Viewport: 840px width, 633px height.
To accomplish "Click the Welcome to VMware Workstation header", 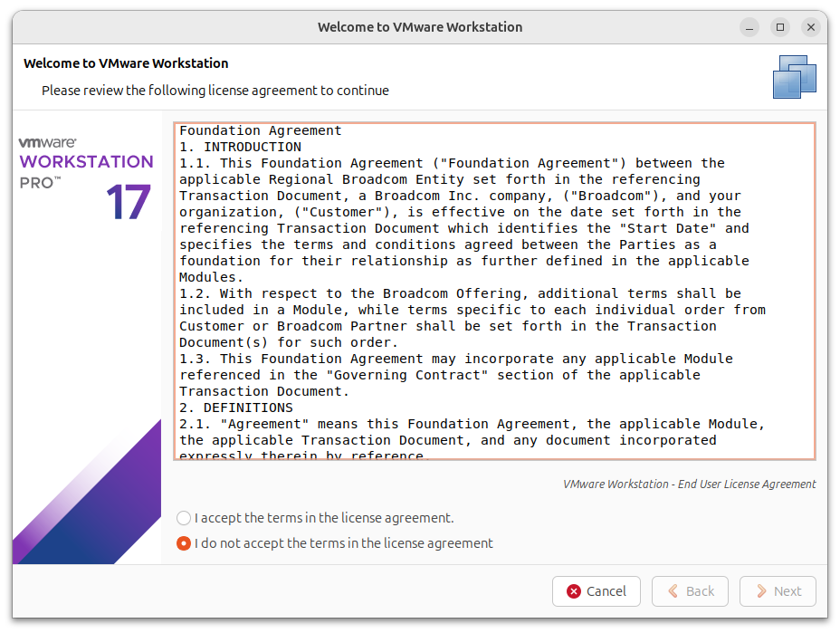I will coord(126,63).
